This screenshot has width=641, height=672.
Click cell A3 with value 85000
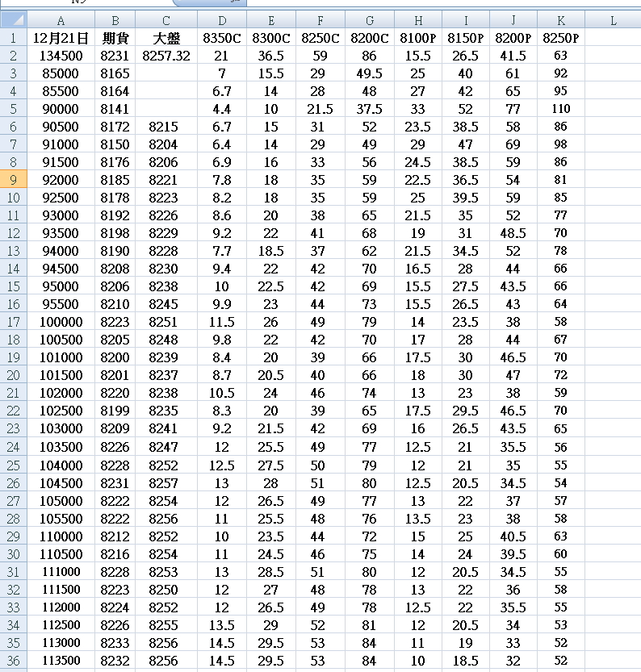61,73
